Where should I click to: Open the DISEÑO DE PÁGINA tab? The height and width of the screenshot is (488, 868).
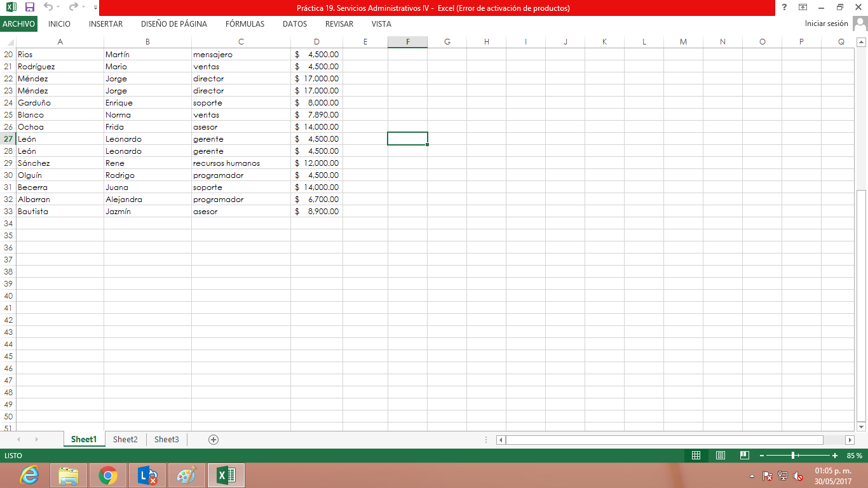point(174,24)
